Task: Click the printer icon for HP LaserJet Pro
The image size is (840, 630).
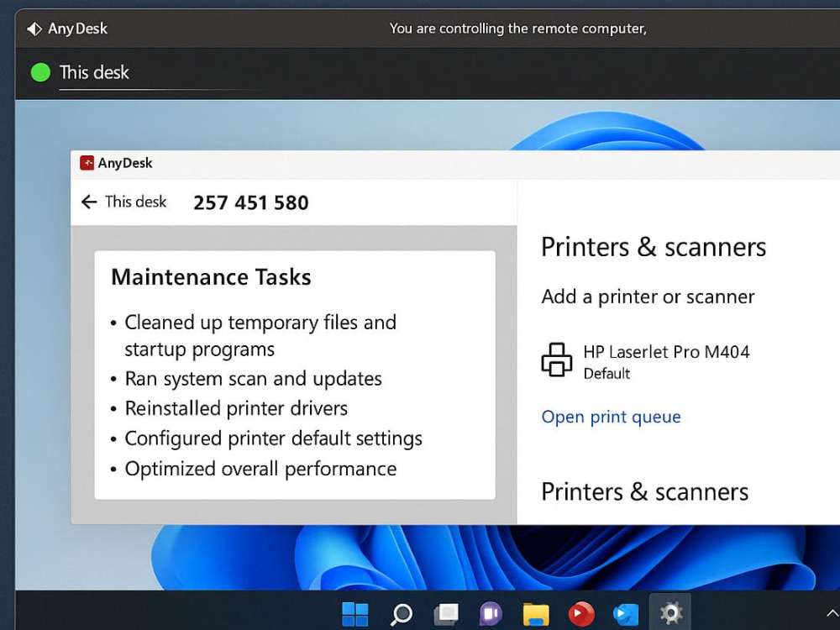Action: [x=556, y=360]
